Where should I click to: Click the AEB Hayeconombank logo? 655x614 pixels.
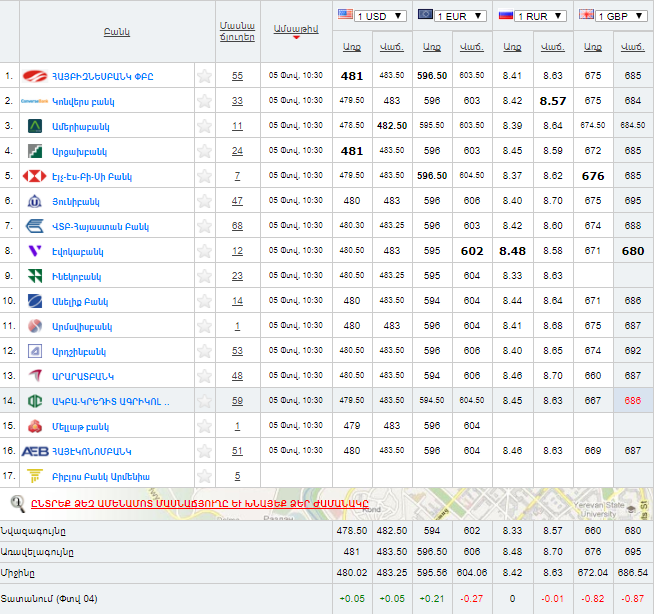[35, 451]
